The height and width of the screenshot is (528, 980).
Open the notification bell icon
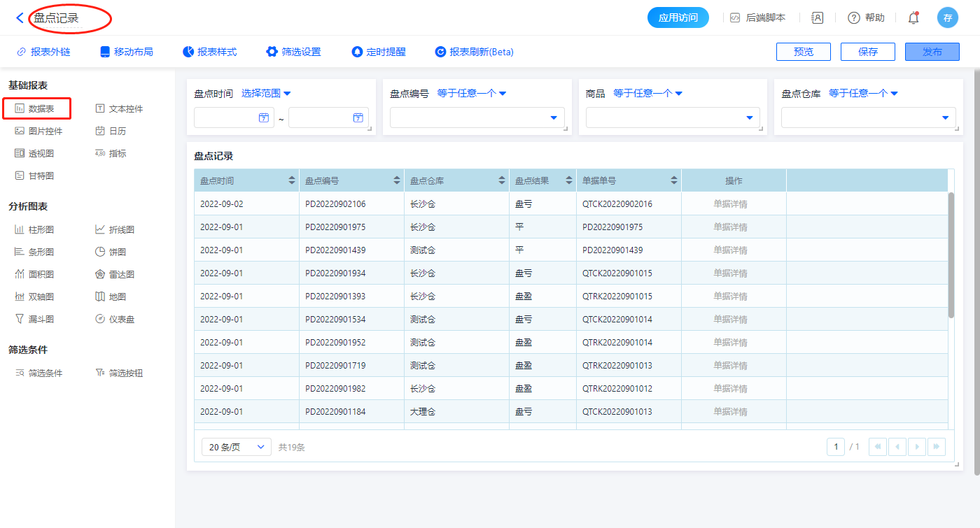pyautogui.click(x=913, y=18)
